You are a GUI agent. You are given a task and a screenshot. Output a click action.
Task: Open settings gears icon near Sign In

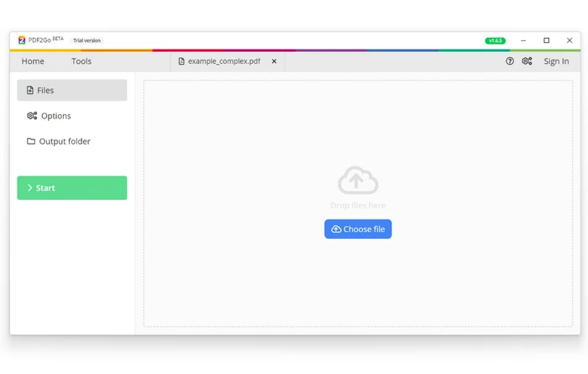tap(527, 61)
